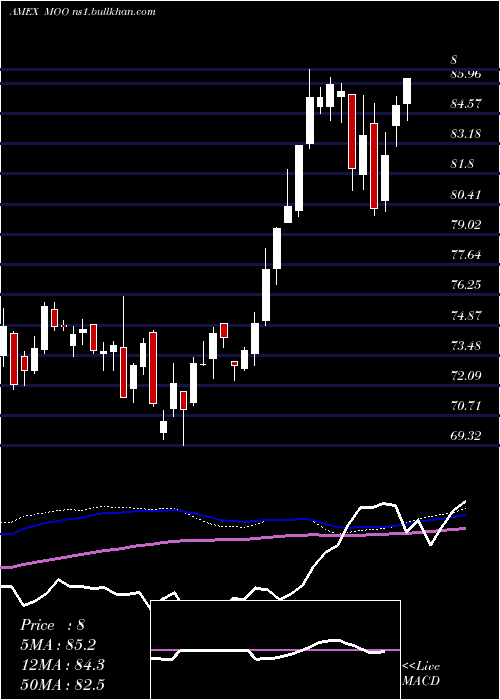
Task: Click the last white candlestick at far right
Action: [x=407, y=91]
